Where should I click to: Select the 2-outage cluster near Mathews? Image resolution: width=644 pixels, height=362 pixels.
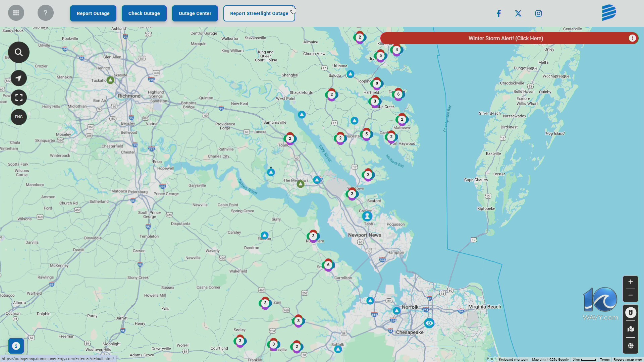coord(402,119)
